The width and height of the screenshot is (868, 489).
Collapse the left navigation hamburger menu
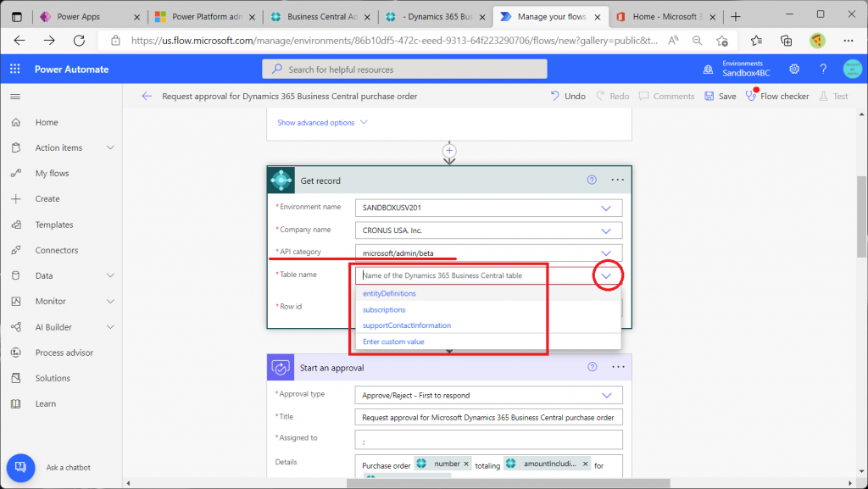[15, 97]
